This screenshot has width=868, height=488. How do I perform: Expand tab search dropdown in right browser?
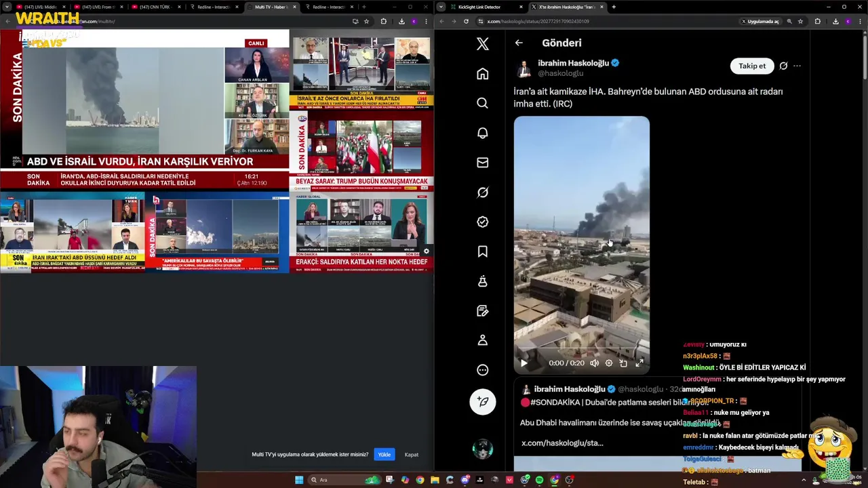tap(441, 7)
